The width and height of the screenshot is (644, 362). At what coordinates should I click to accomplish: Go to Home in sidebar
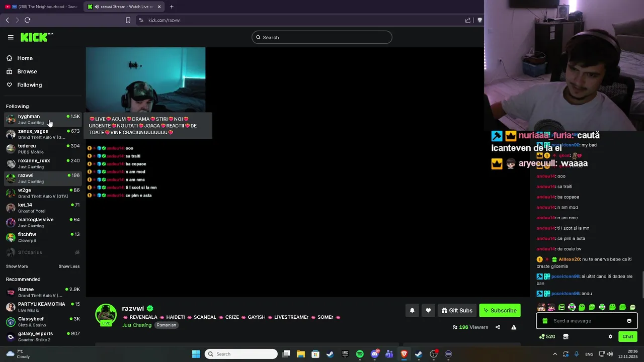[x=20, y=58]
